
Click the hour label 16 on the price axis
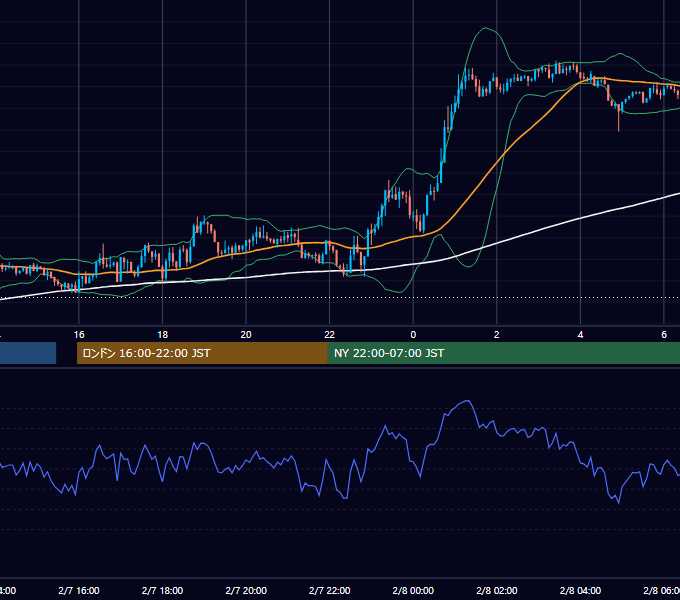click(x=79, y=335)
